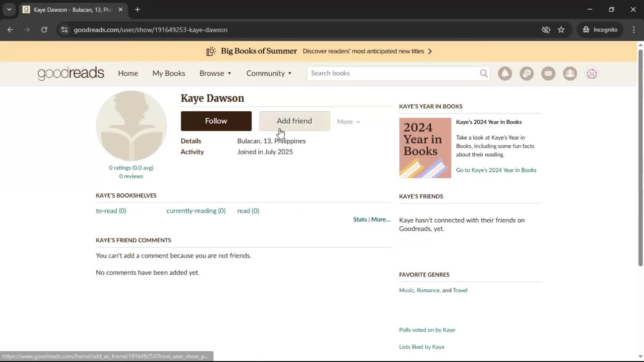Reload the page
Screen dimensions: 644x362
click(44, 30)
